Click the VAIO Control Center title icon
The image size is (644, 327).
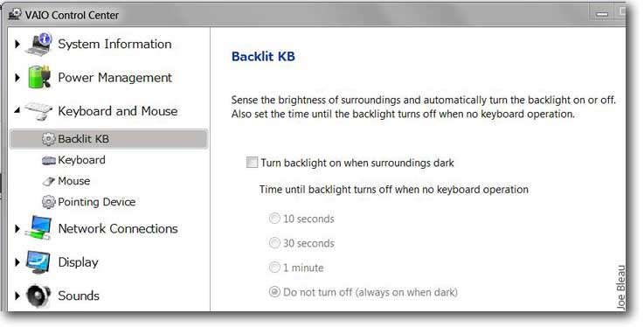[x=15, y=14]
